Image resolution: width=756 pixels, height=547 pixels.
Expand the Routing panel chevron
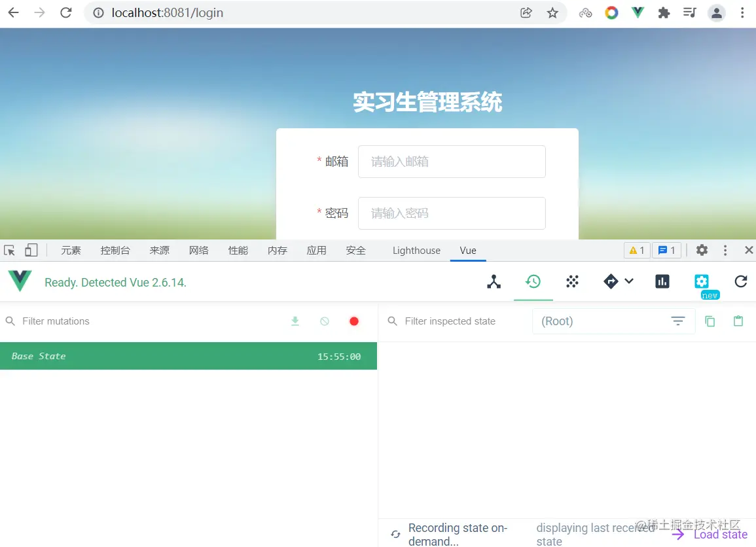click(630, 281)
